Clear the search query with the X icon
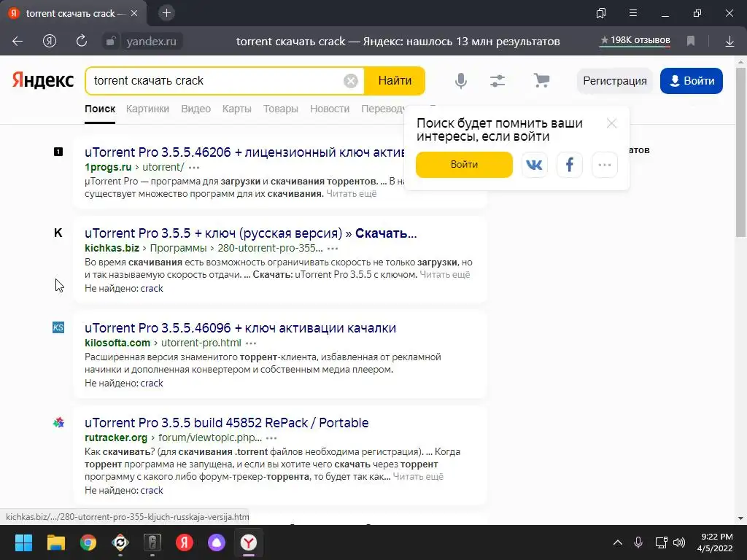Screen dimensions: 747x560 point(351,81)
